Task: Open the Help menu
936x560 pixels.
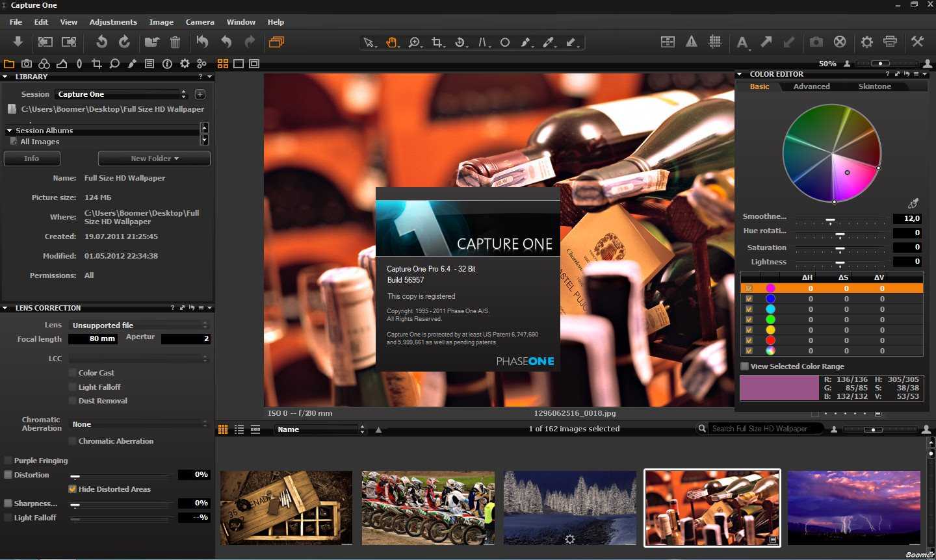Action: pos(276,22)
